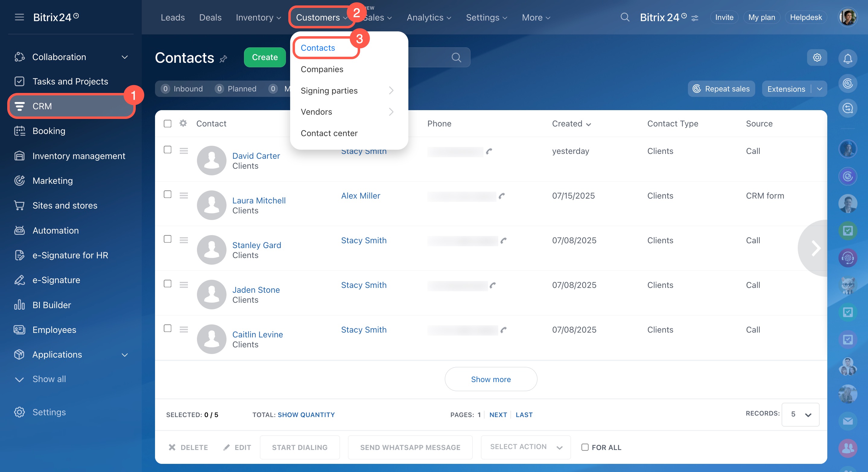Select Companies from Customers menu

click(322, 69)
